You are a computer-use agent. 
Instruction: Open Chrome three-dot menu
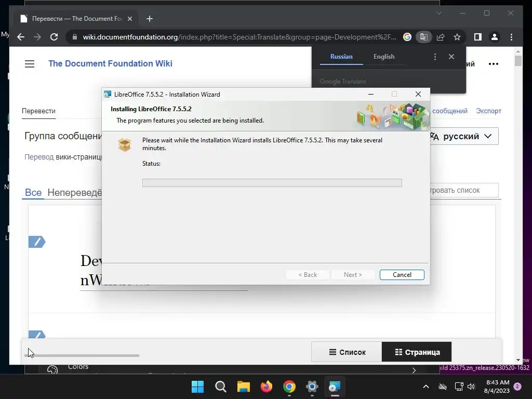point(511,37)
